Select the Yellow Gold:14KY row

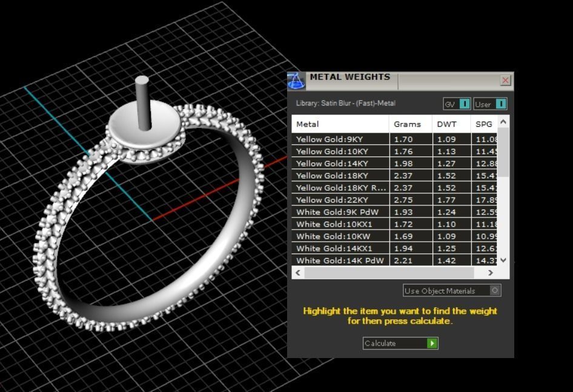394,163
